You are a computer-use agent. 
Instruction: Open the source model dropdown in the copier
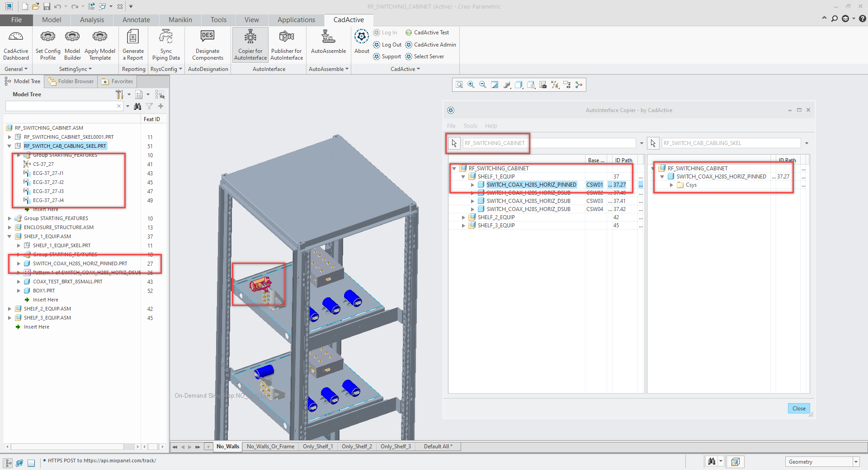coord(642,143)
